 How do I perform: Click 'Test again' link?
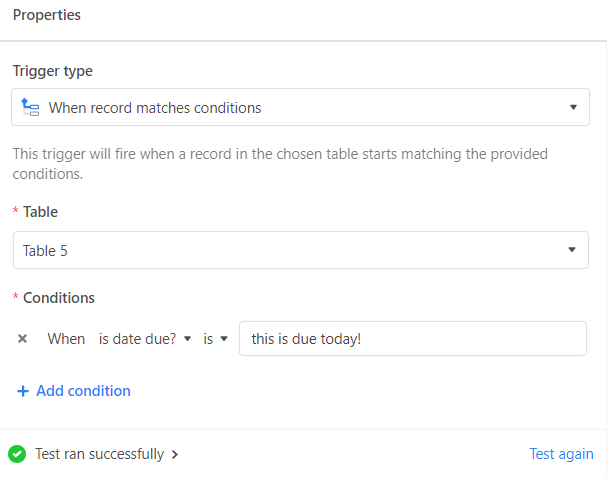561,454
